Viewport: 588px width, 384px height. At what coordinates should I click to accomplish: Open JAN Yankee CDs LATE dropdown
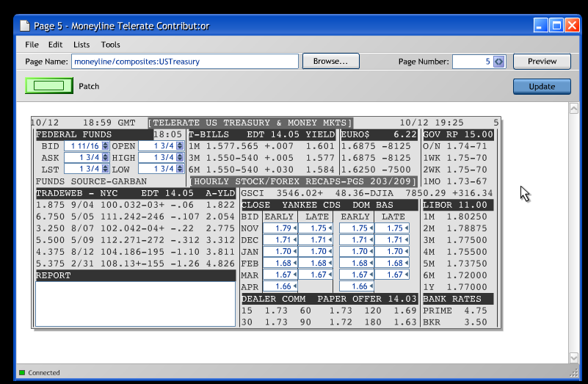[x=330, y=251]
